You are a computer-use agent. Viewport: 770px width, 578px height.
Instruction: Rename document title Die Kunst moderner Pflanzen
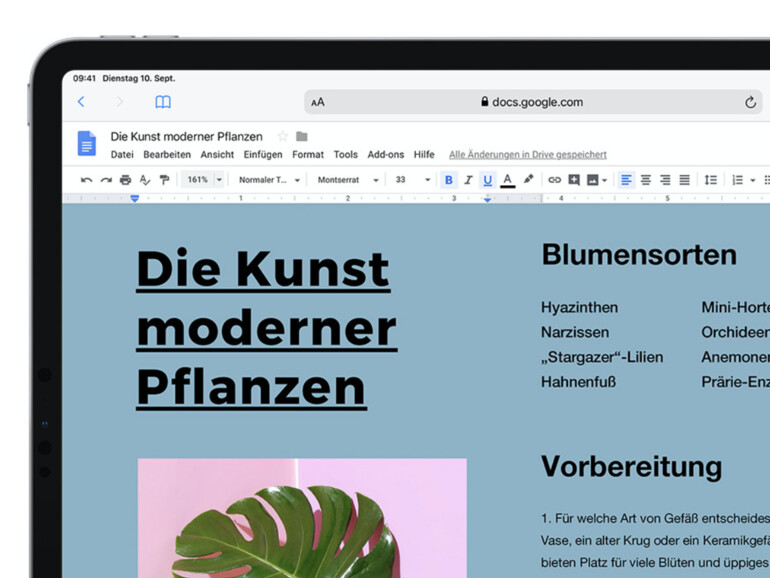click(186, 136)
